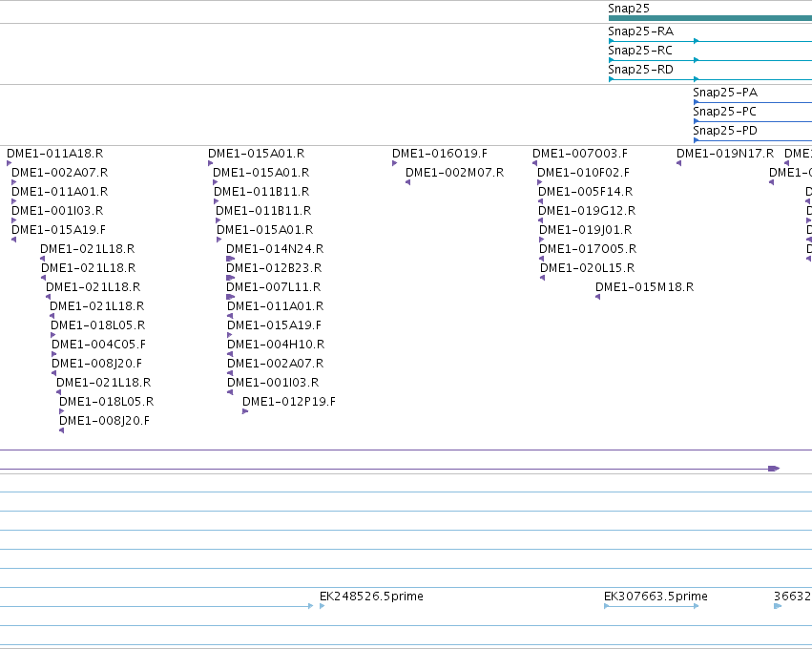Viewport: 812px width, 649px height.
Task: Open the DME1-019J01.R feature label
Action: (x=585, y=230)
